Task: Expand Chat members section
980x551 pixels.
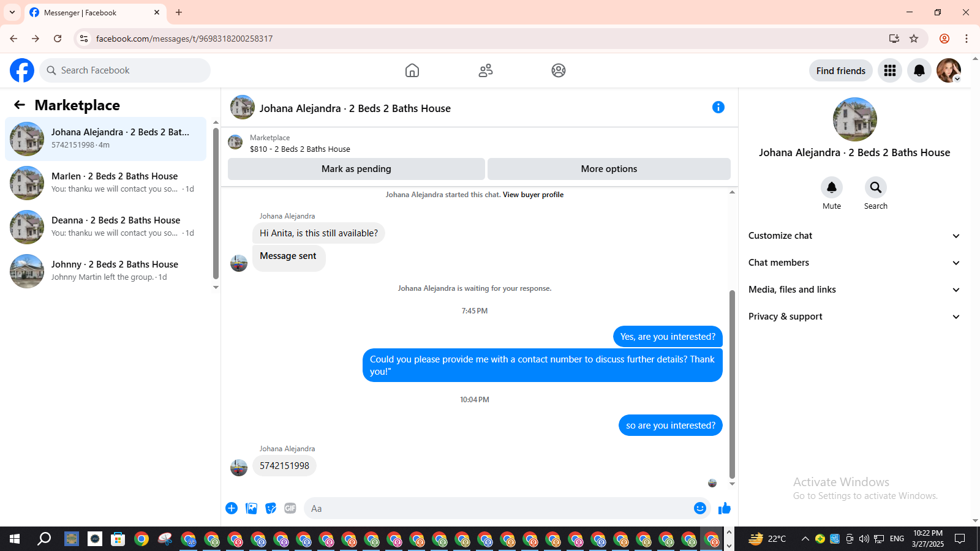Action: tap(854, 263)
